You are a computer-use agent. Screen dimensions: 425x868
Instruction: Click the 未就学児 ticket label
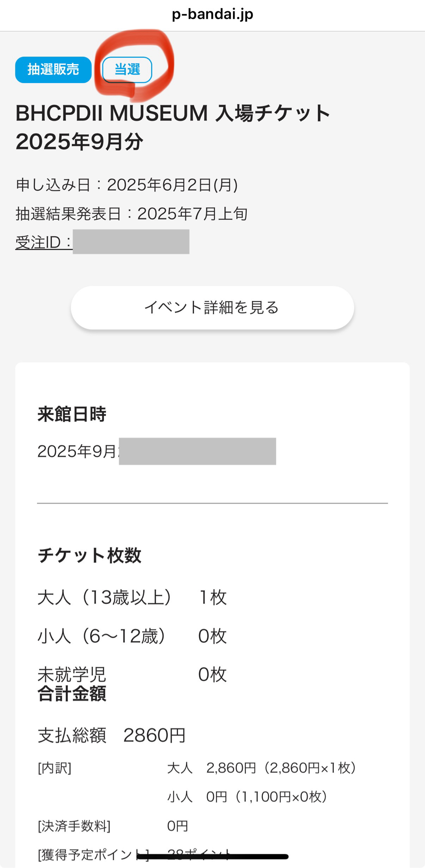(72, 674)
